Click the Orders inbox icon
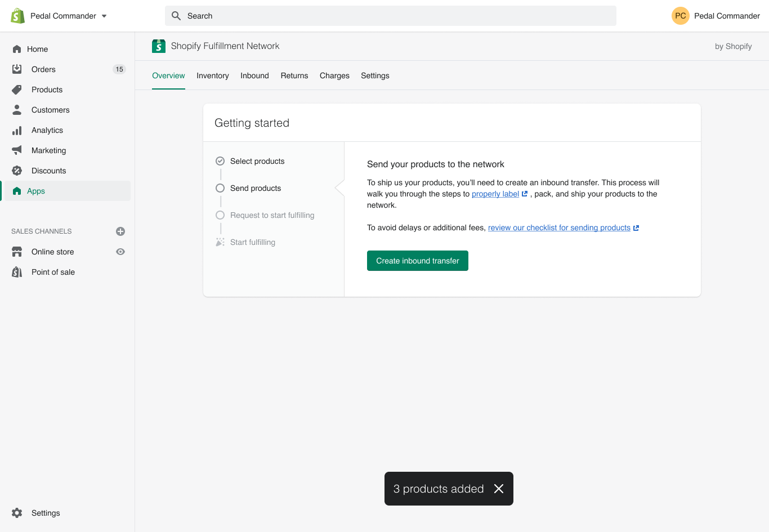Image resolution: width=769 pixels, height=532 pixels. click(17, 69)
